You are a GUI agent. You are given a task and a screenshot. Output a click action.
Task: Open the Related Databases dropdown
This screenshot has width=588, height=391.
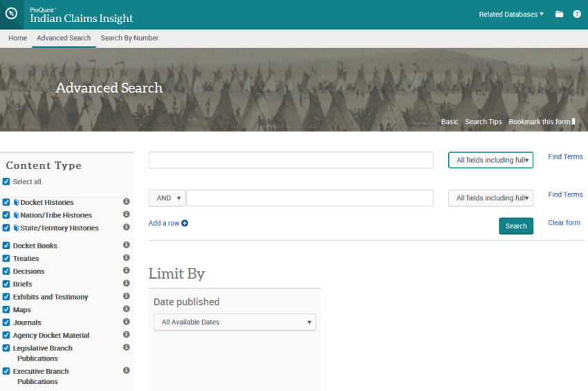pos(511,15)
